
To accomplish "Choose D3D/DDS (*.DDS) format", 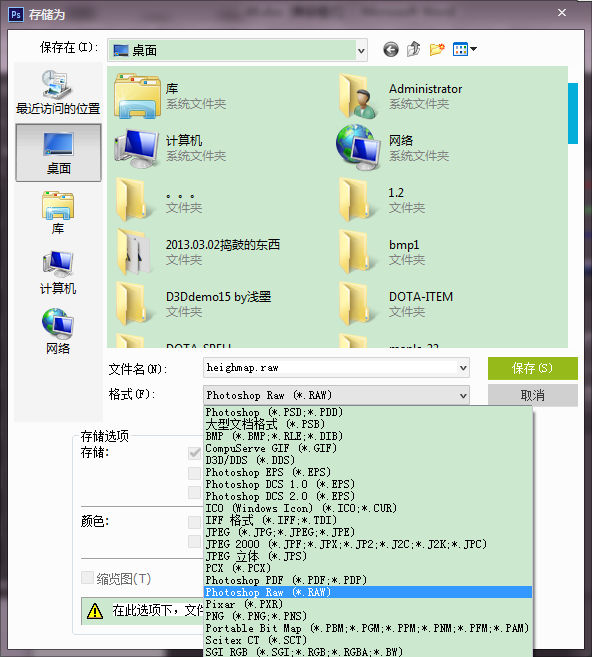I will (368, 460).
